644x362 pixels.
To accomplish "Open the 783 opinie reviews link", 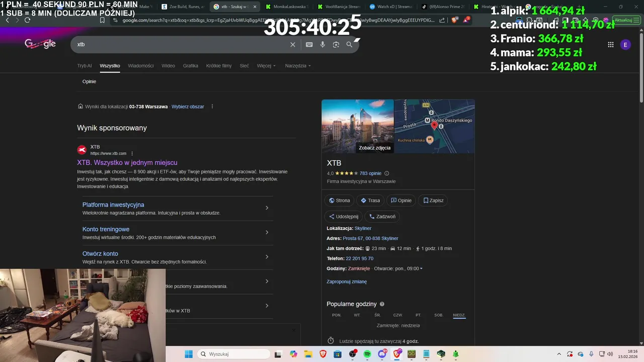I will click(x=370, y=173).
